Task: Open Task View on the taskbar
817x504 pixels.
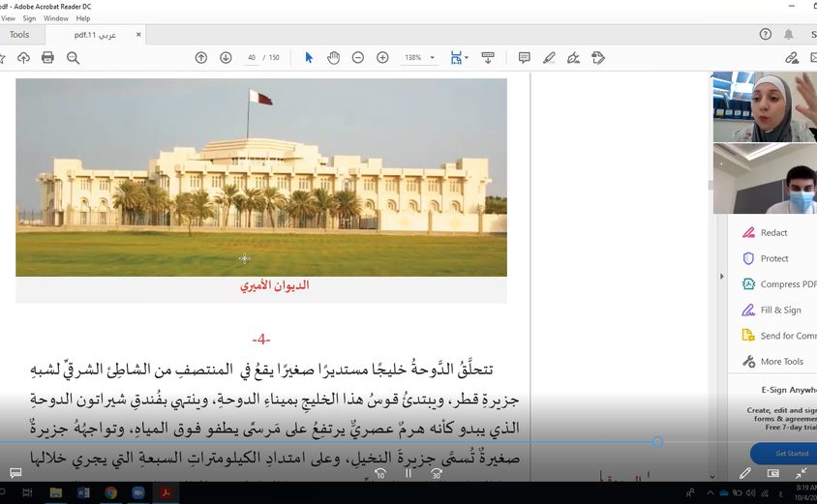Action: (x=28, y=492)
